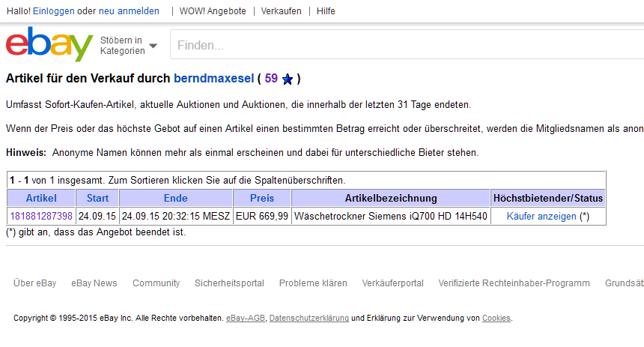This screenshot has height=347, width=644.
Task: Select the Höchstbietender/Status column header
Action: tap(548, 198)
